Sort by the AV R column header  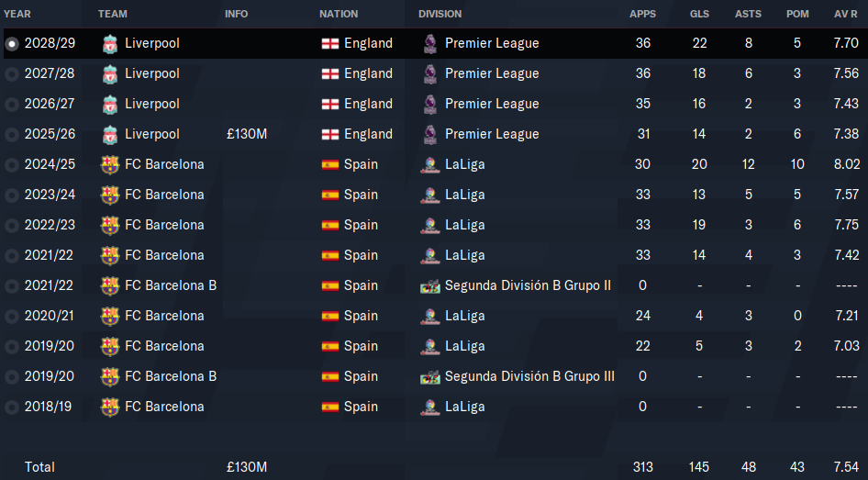coord(846,14)
